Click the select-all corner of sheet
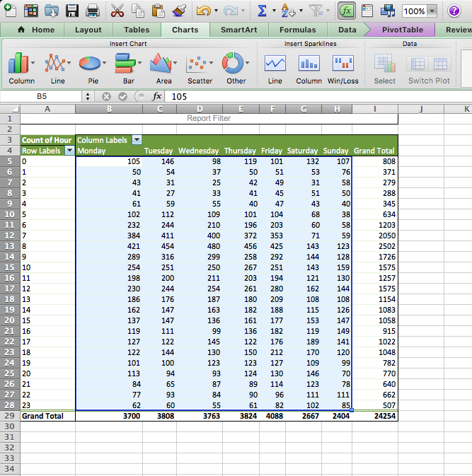The height and width of the screenshot is (476, 472). (x=10, y=109)
